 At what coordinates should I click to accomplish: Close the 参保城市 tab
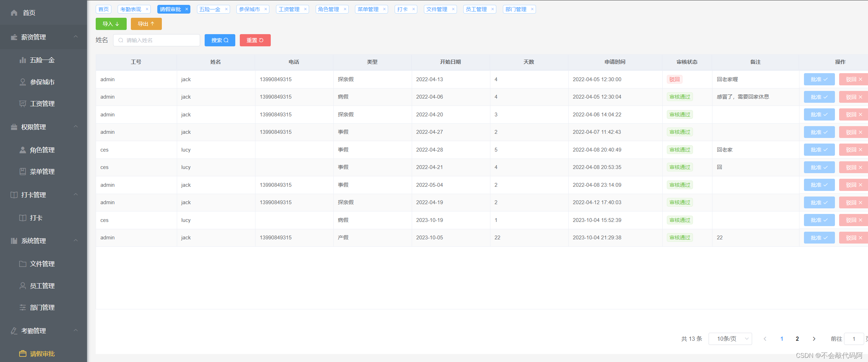266,9
